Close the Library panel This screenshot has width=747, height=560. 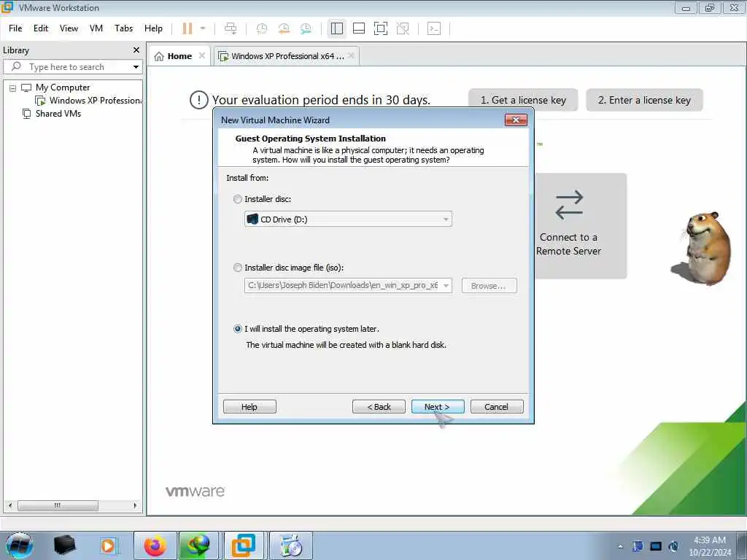(x=136, y=50)
